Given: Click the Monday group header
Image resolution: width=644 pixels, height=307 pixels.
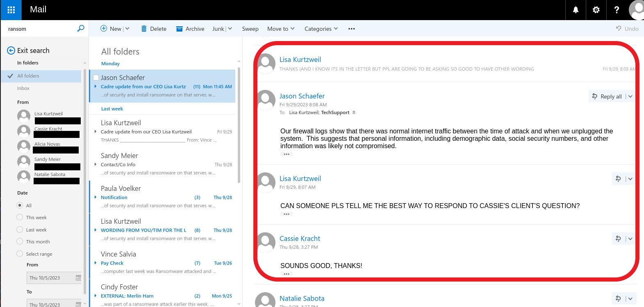Looking at the screenshot, I should pyautogui.click(x=110, y=64).
